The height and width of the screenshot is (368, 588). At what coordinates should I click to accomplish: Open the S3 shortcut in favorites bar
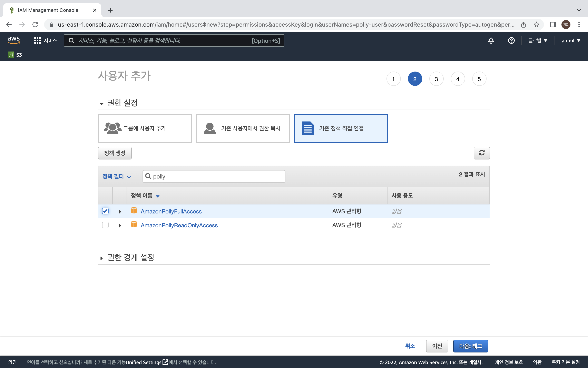(15, 55)
